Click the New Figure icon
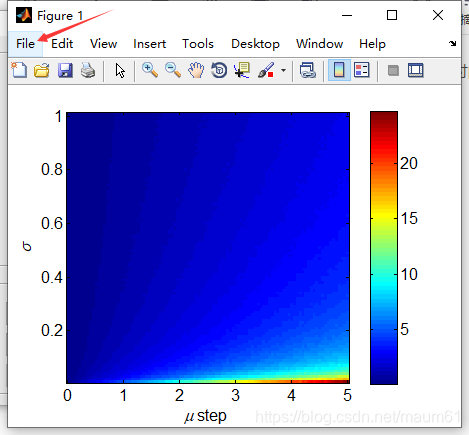The width and height of the screenshot is (469, 435). [19, 70]
